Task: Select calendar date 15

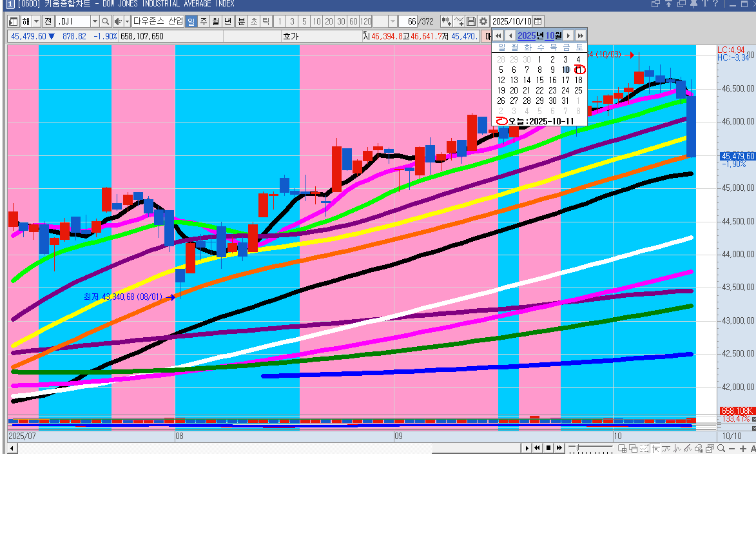Action: click(539, 80)
